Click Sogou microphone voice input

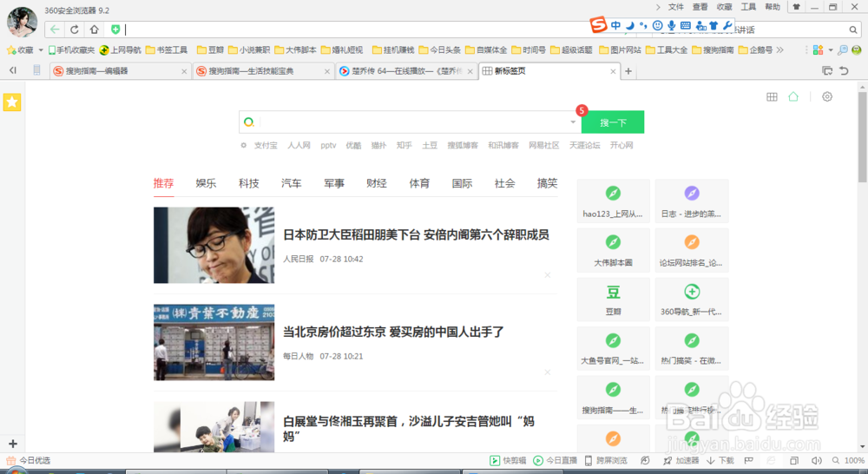(x=671, y=25)
